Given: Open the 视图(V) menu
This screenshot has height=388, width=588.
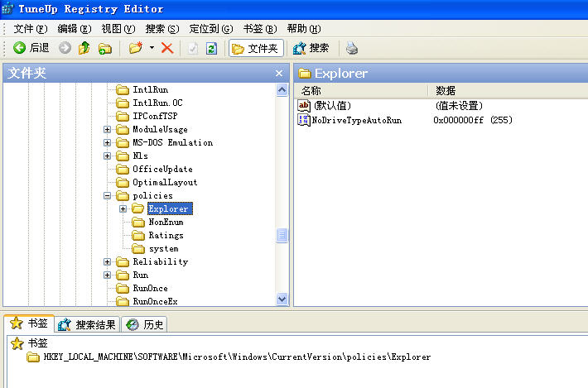Looking at the screenshot, I should (118, 29).
